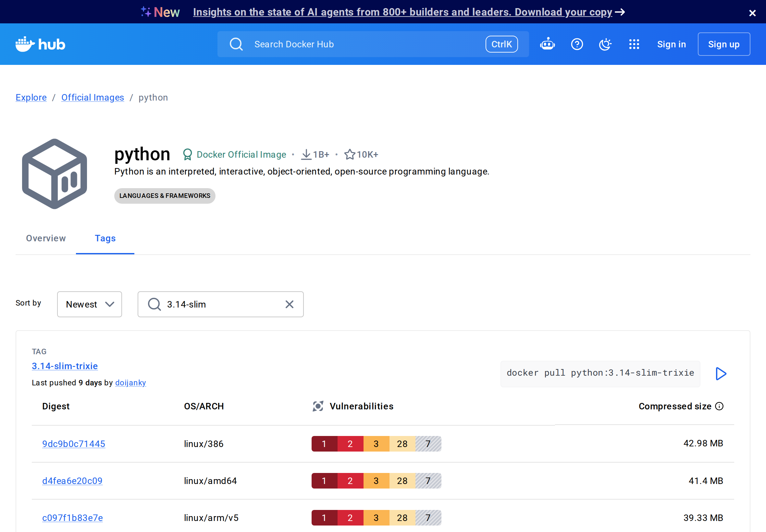Screen dimensions: 766x532
Task: Go to Official Images breadcrumb
Action: [x=93, y=97]
